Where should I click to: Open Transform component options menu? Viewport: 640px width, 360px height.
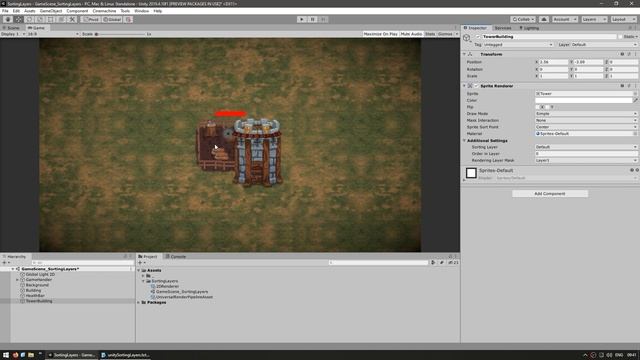click(635, 54)
